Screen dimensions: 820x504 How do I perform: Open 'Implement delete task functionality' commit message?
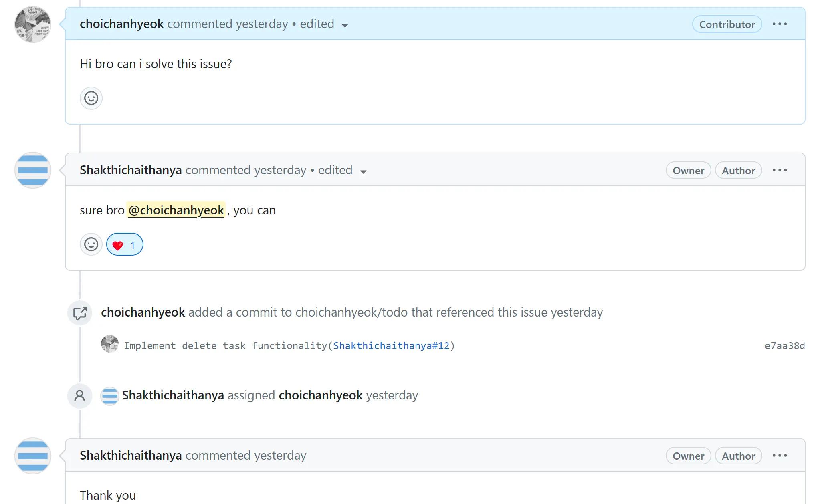225,346
